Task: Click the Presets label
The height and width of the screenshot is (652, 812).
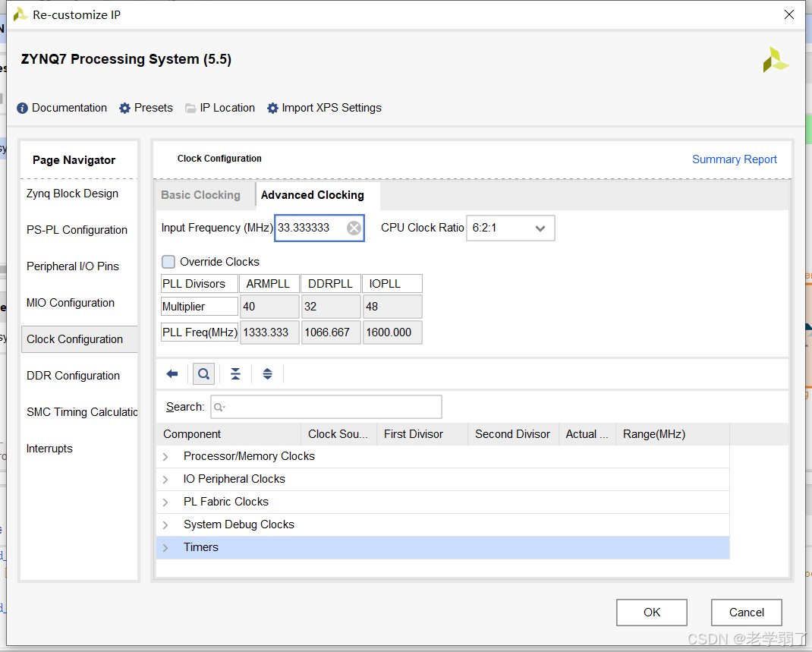Action: click(x=153, y=108)
